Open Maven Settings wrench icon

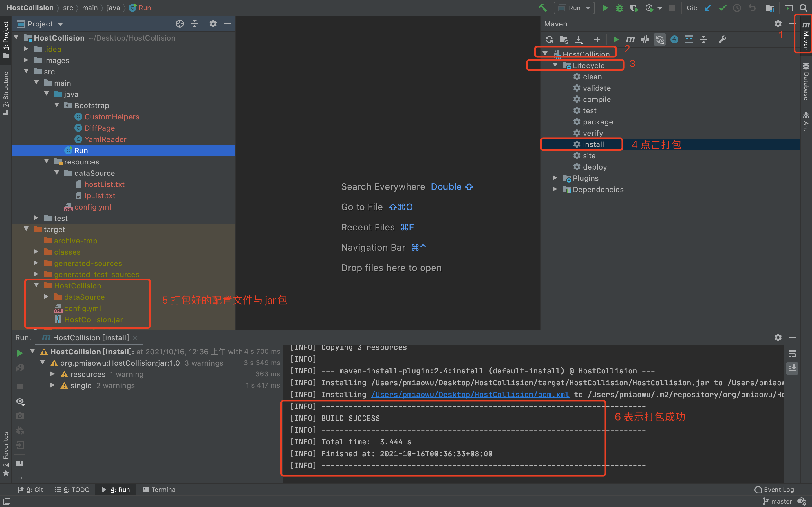pos(722,39)
